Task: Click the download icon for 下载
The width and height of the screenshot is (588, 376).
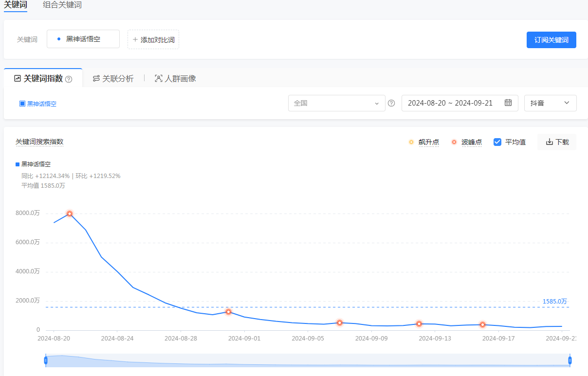Action: click(x=549, y=142)
